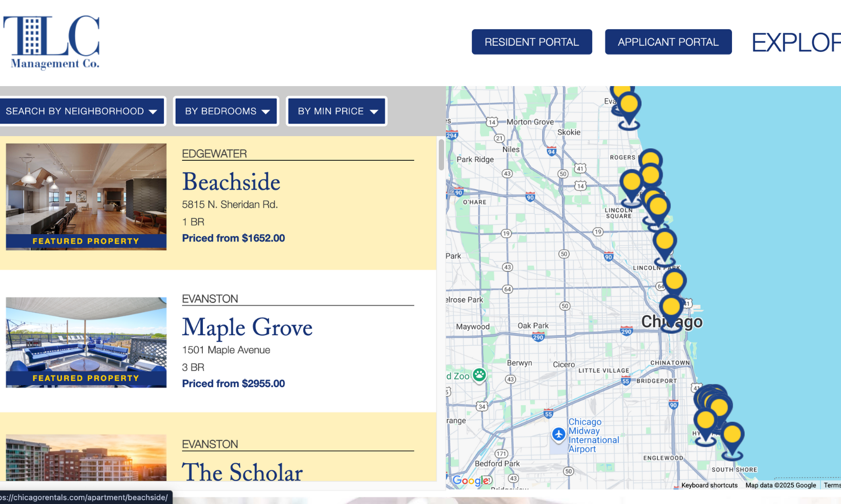841x504 pixels.
Task: Click 'Priced from $1652.00' text
Action: pyautogui.click(x=234, y=238)
